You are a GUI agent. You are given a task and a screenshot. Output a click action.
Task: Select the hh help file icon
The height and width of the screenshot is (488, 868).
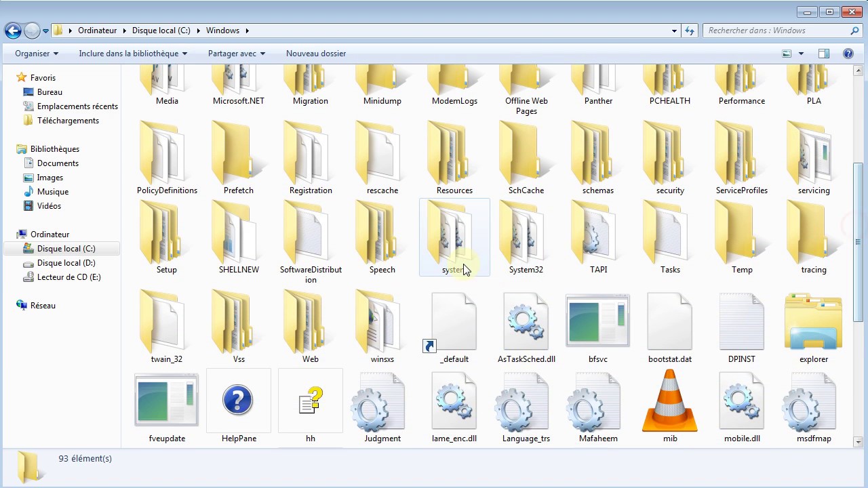pyautogui.click(x=311, y=401)
